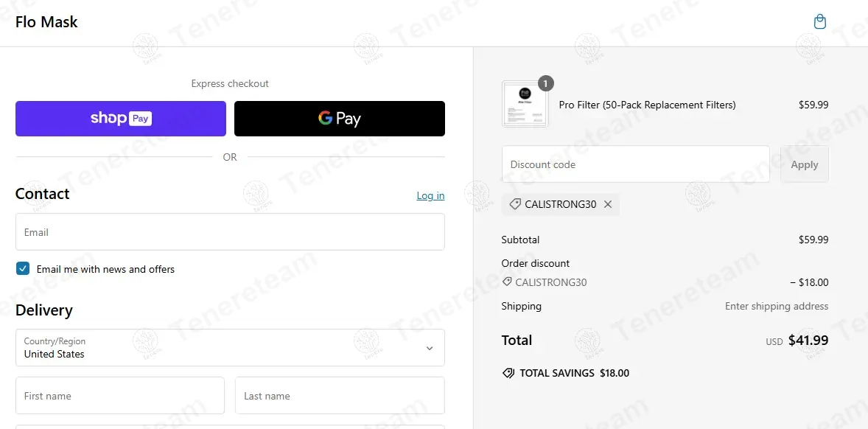The width and height of the screenshot is (868, 429).
Task: Click the $41.99 total amount
Action: pyautogui.click(x=808, y=341)
